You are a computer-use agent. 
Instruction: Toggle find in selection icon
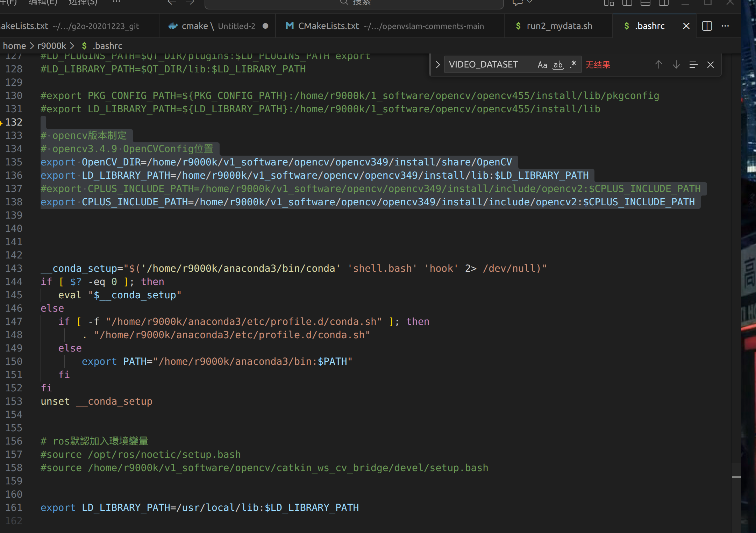tap(693, 65)
